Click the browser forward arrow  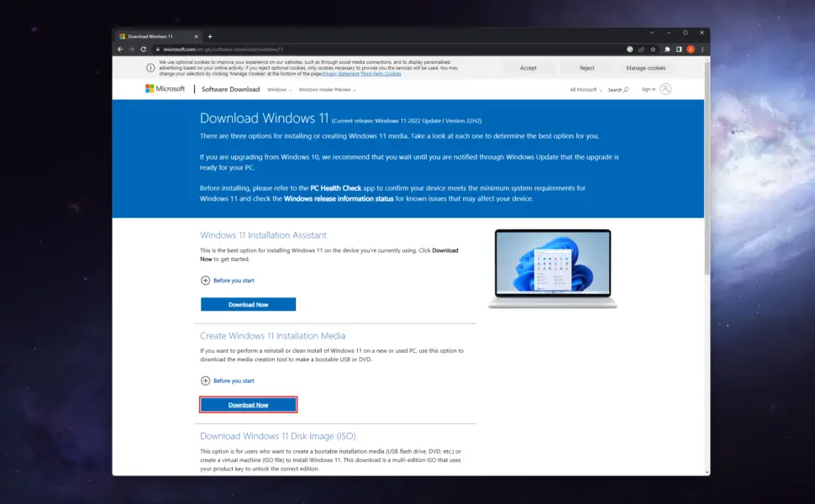pos(132,50)
